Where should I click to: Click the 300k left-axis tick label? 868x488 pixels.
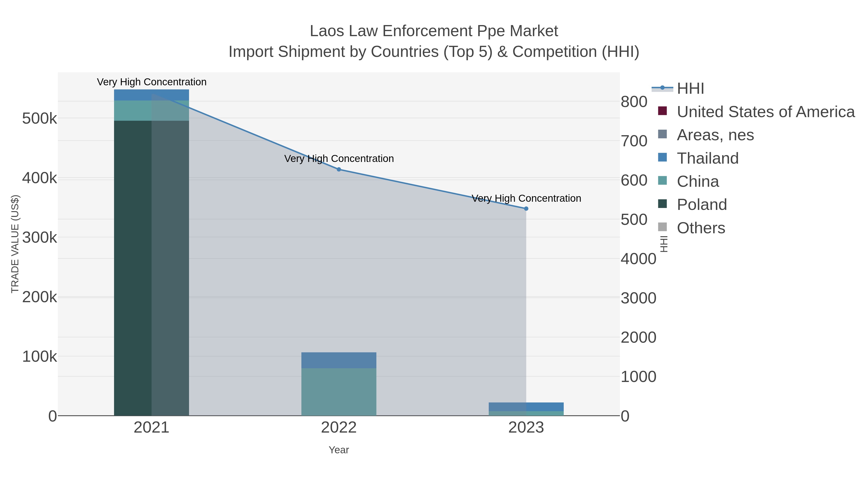(40, 238)
